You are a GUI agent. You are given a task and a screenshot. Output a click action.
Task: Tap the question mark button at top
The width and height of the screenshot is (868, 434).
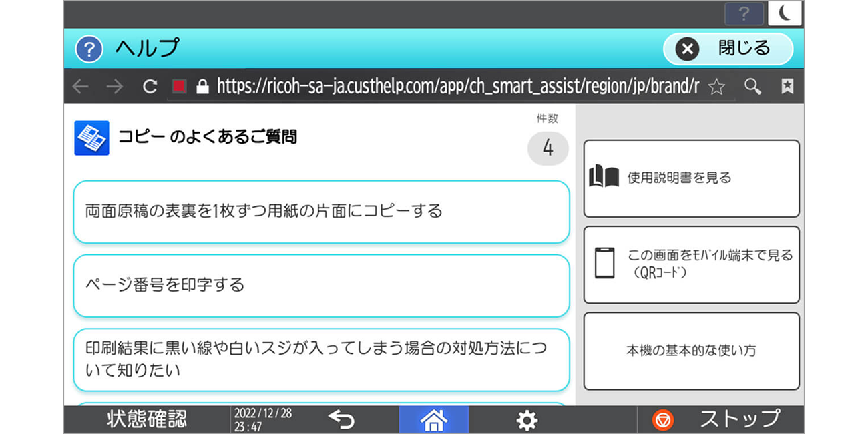pyautogui.click(x=744, y=13)
